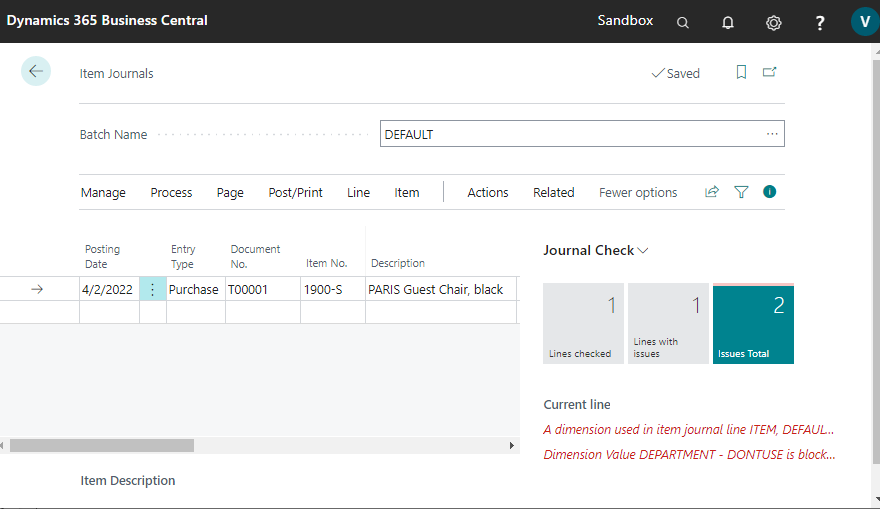The image size is (880, 509).
Task: Open the Actions menu
Action: pos(488,192)
